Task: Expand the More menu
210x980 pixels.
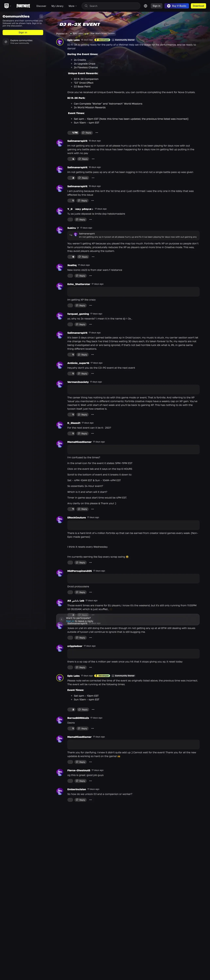Action: 72,6
